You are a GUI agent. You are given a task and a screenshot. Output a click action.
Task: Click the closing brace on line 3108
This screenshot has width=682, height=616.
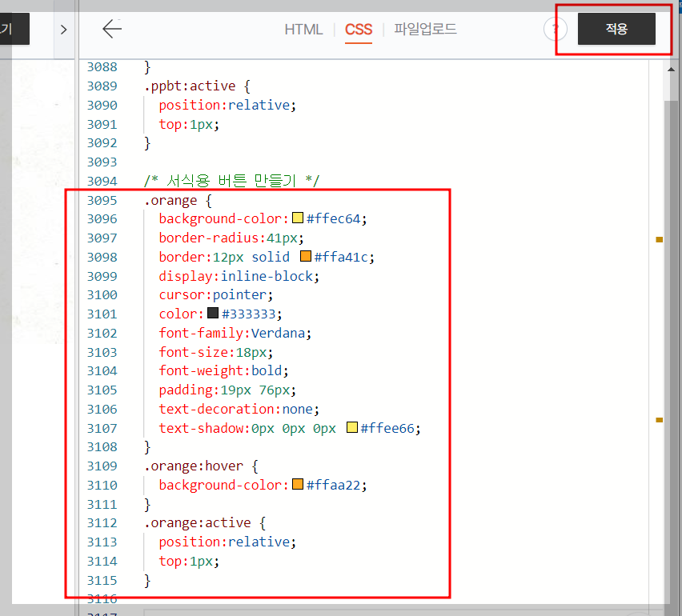coord(147,447)
